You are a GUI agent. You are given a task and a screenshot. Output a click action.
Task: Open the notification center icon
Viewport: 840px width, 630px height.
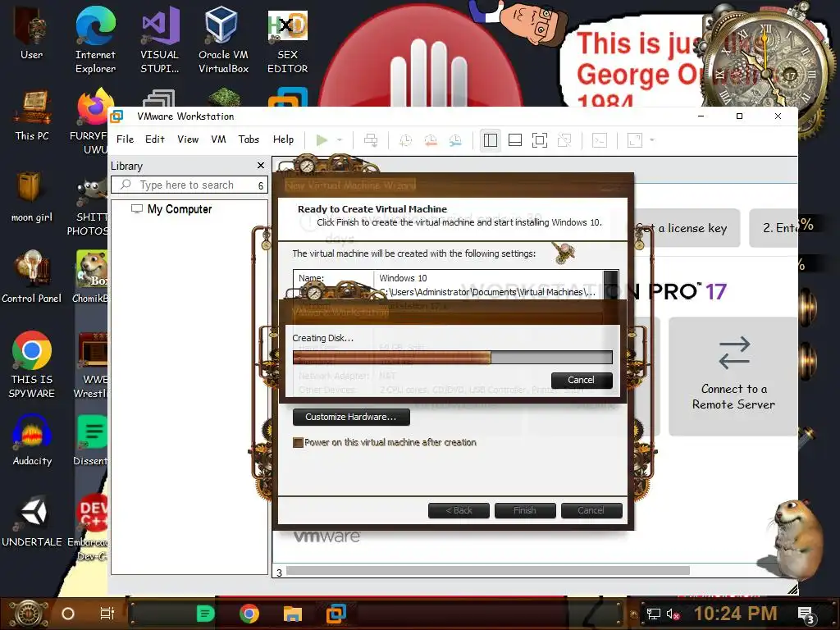[x=806, y=615]
